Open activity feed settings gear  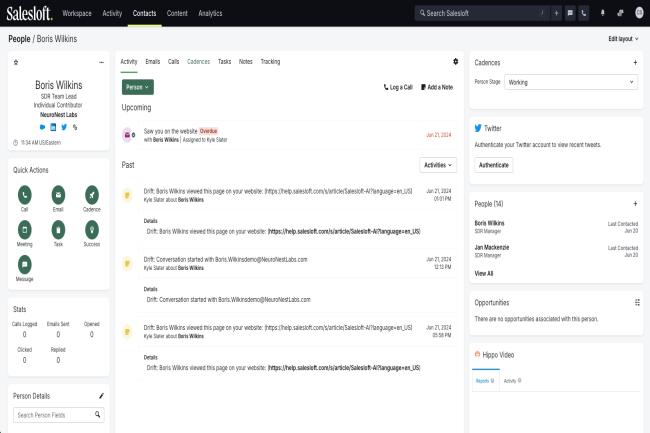pyautogui.click(x=456, y=62)
